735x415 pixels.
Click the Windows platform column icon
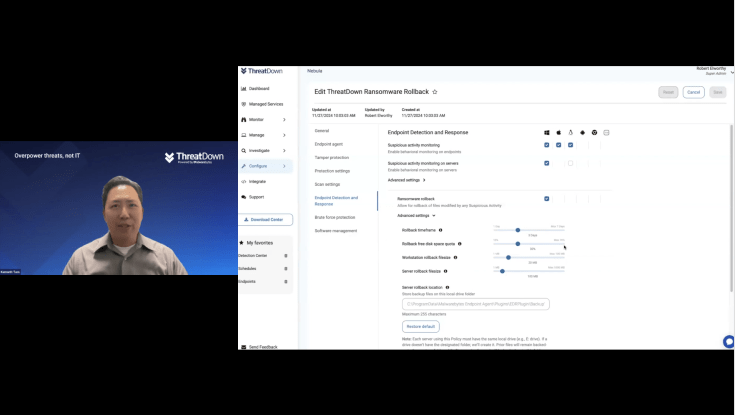tap(547, 133)
